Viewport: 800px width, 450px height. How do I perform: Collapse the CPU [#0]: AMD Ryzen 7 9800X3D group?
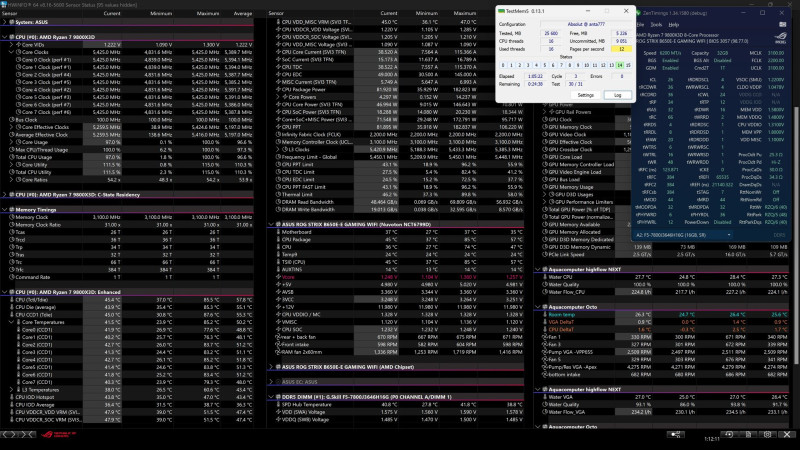tap(5, 37)
